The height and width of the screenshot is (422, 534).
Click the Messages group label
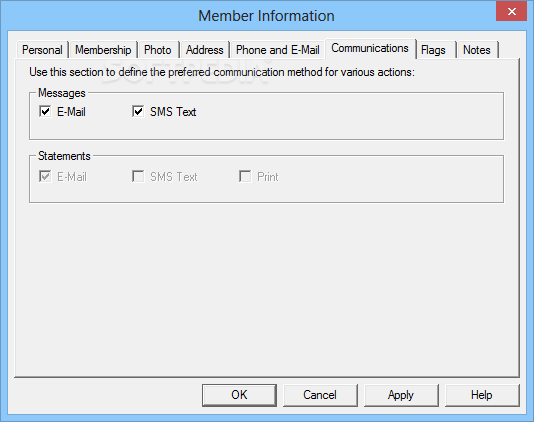pos(62,93)
